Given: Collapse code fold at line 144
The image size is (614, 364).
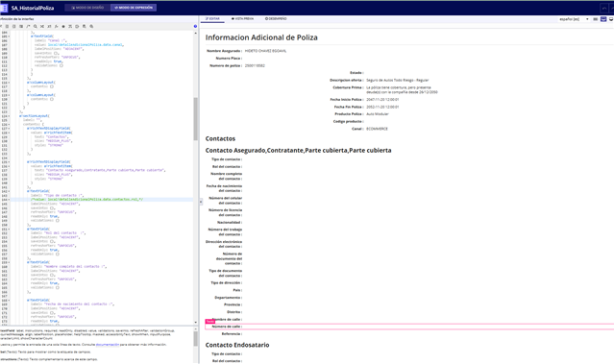Looking at the screenshot, I should click(x=9, y=200).
